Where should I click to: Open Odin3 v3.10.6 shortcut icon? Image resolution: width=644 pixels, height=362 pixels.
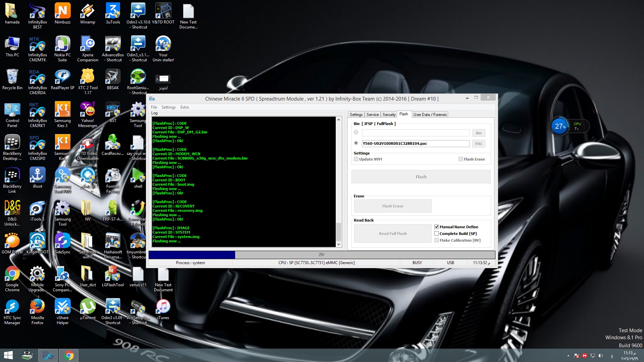(x=138, y=15)
